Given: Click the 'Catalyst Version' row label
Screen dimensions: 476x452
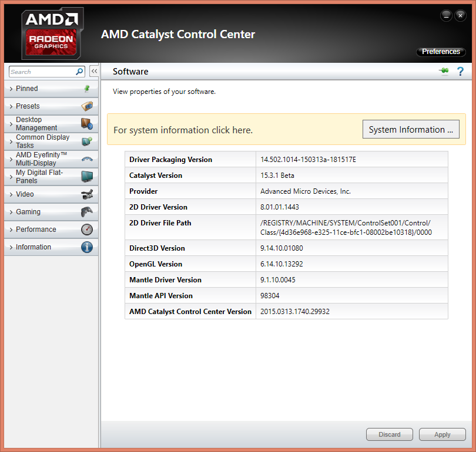Looking at the screenshot, I should click(x=156, y=175).
